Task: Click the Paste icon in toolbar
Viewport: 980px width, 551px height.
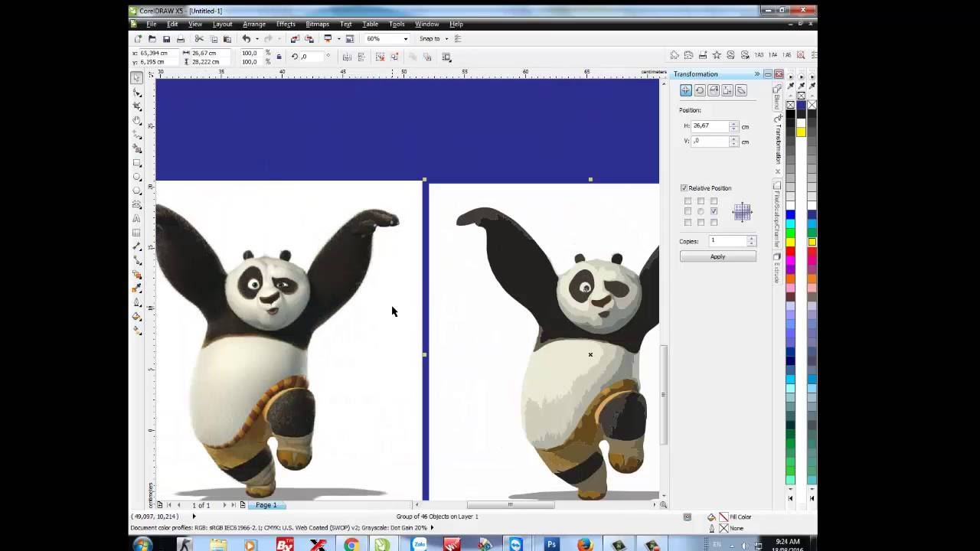Action: pos(227,38)
